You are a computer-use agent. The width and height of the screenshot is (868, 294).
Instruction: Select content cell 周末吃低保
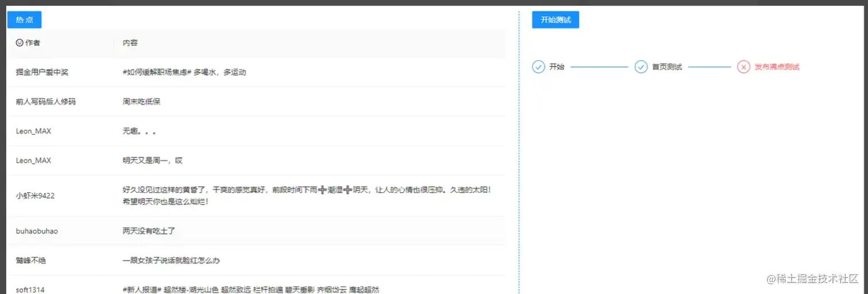point(141,102)
